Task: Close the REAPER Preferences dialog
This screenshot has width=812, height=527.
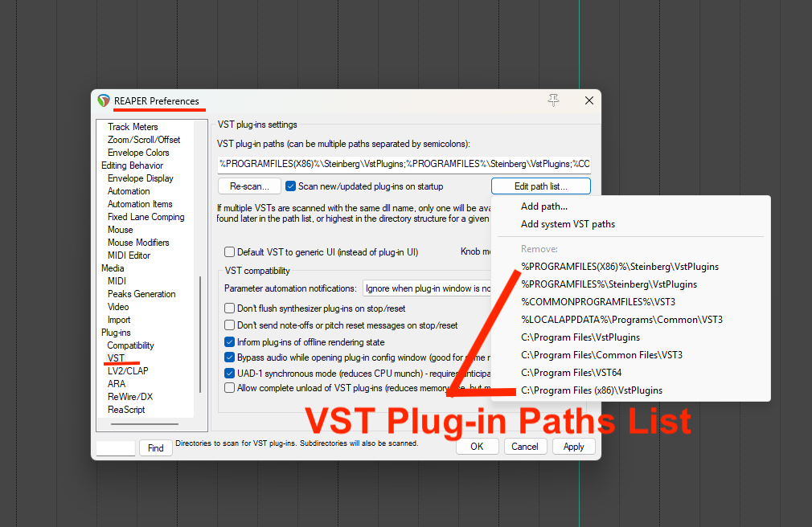Action: 588,100
